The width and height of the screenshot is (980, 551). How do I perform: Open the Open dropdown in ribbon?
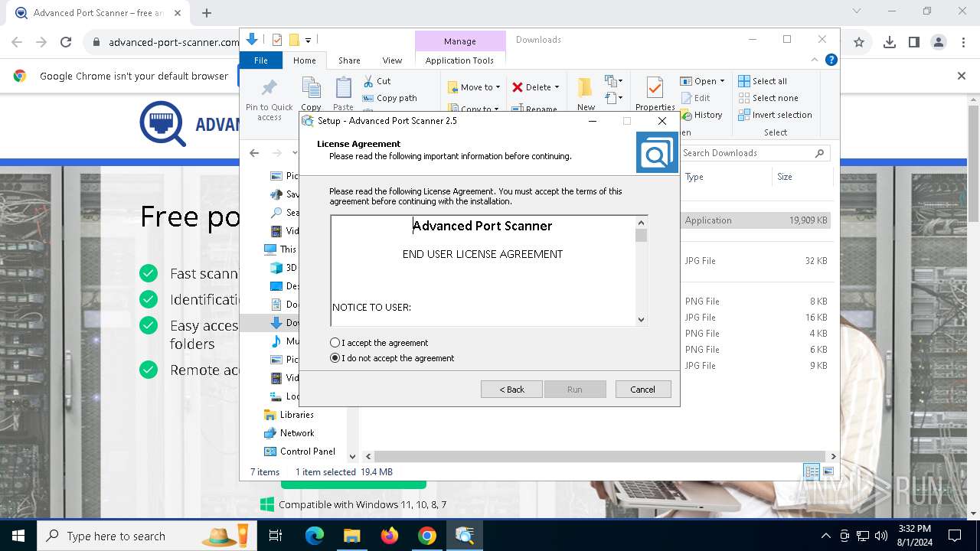702,81
